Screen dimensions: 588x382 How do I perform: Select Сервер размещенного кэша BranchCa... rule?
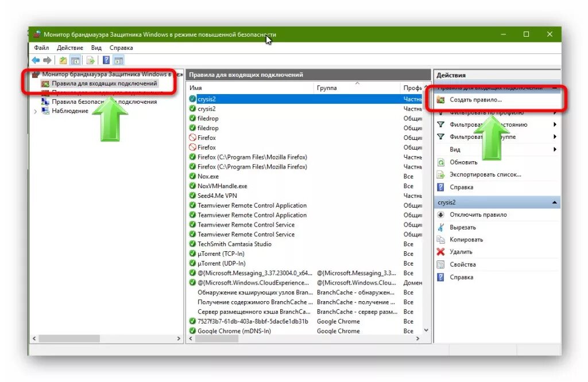pyautogui.click(x=304, y=311)
